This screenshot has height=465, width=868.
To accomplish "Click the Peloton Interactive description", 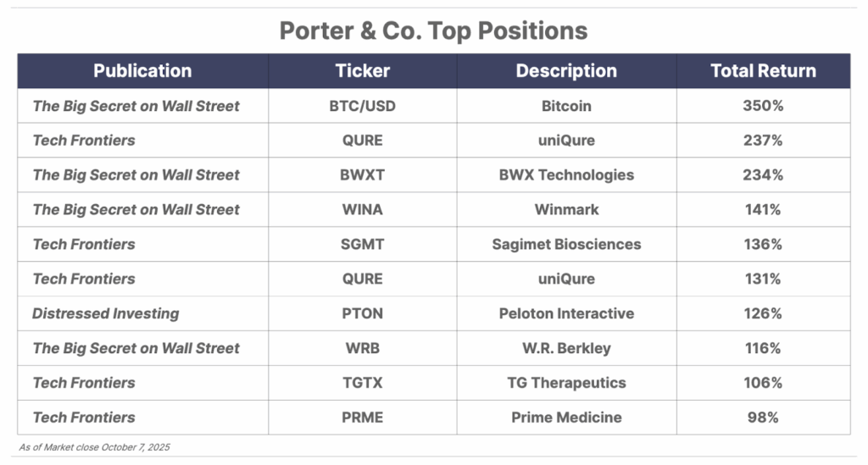I will click(566, 313).
